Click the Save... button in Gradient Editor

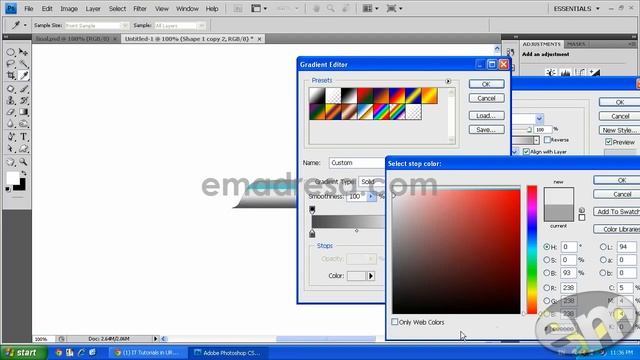click(486, 130)
